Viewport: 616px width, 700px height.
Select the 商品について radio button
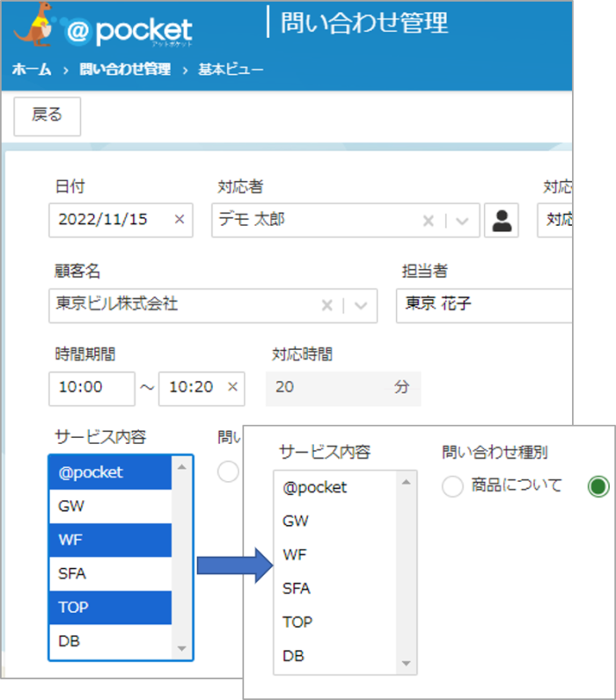pos(452,486)
